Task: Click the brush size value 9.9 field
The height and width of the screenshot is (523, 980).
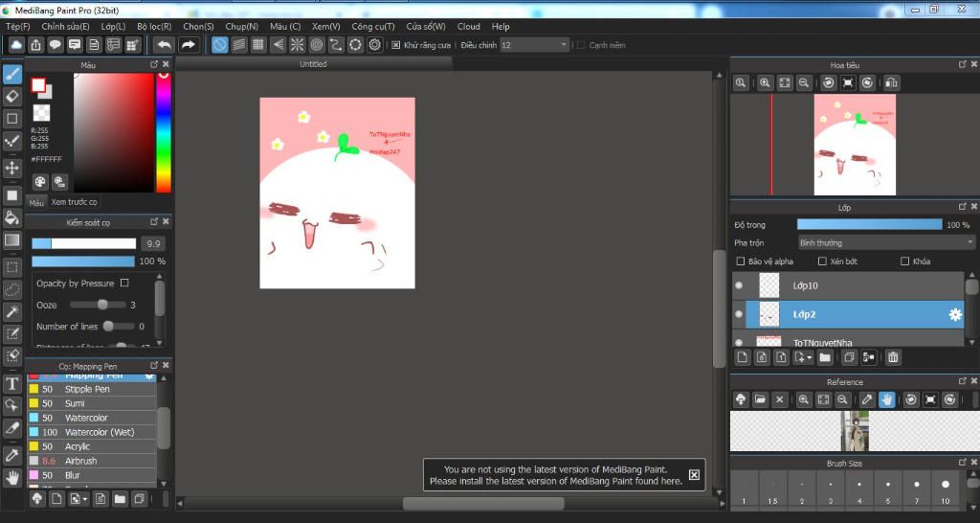Action: point(153,244)
